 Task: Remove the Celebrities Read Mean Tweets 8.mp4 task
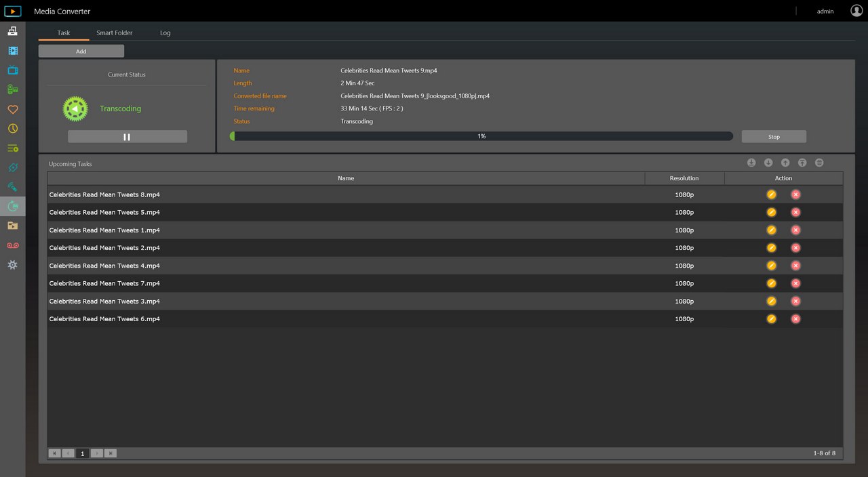coord(796,194)
